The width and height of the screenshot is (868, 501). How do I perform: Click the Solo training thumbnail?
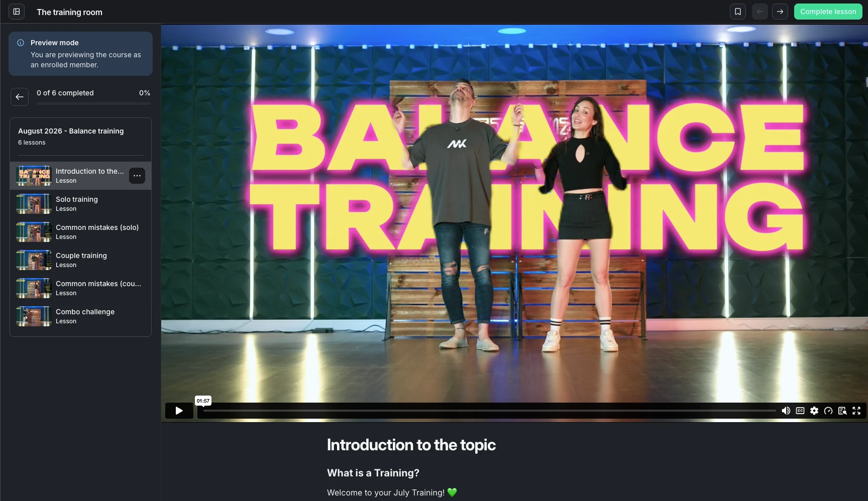point(34,204)
